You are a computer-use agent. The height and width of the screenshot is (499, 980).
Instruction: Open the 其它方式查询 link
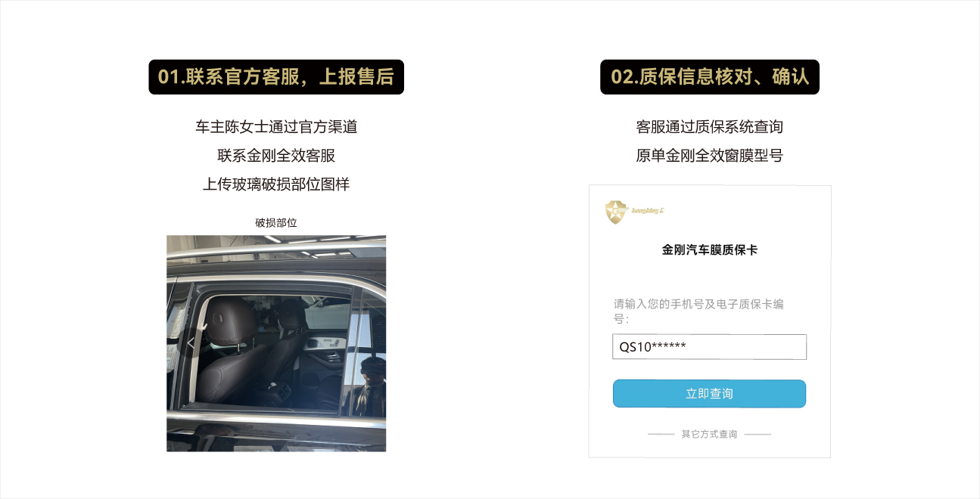click(x=709, y=434)
